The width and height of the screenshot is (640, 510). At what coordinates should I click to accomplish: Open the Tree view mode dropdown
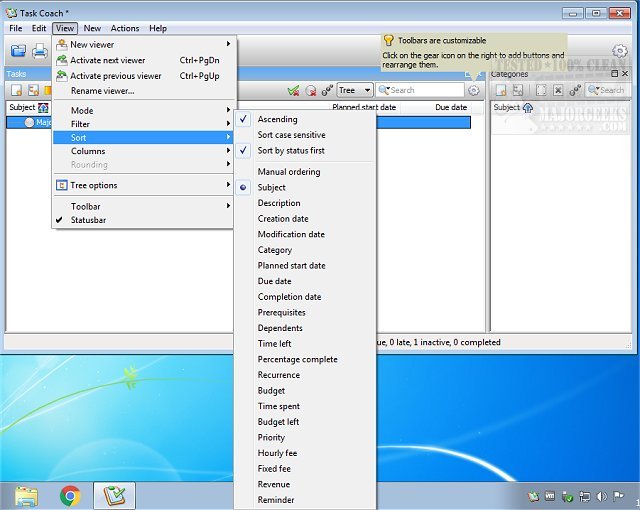[x=355, y=90]
